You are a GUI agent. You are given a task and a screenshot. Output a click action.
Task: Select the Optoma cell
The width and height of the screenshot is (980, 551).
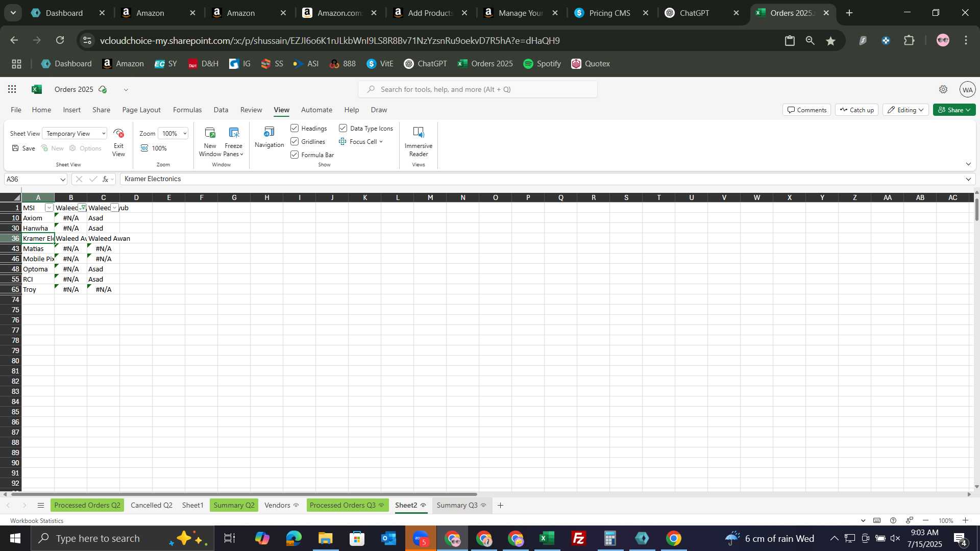tap(38, 269)
